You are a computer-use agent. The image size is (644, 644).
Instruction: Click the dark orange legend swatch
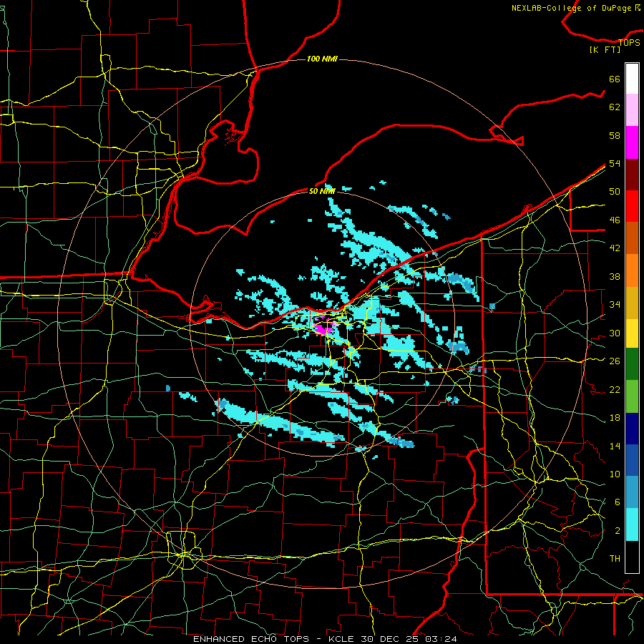[x=632, y=238]
